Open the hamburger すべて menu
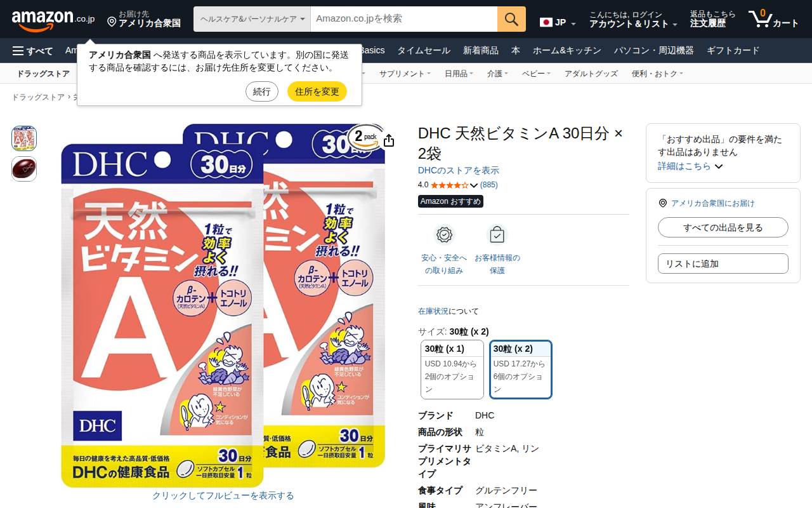Viewport: 812px width, 508px height. (x=32, y=51)
